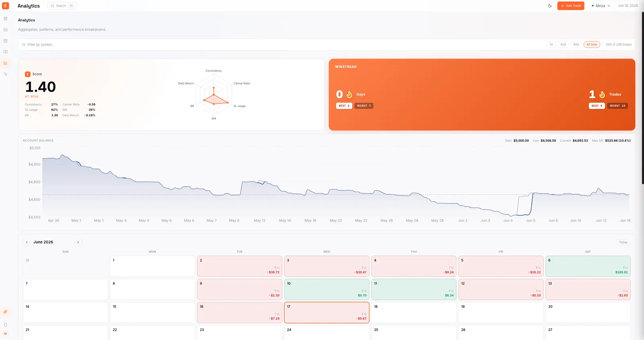
Task: Open June 10 day with $0.70
Action: [327, 289]
